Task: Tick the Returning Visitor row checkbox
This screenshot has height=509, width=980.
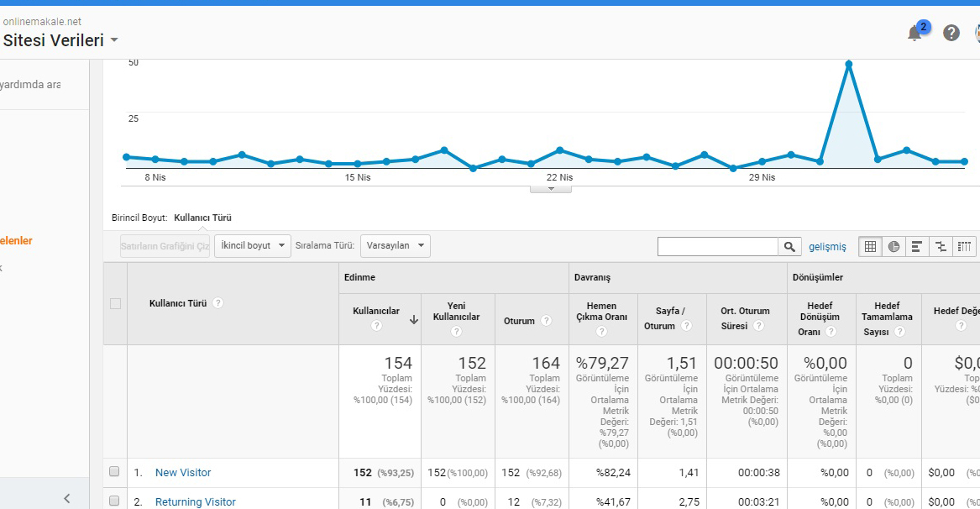Action: pyautogui.click(x=114, y=501)
